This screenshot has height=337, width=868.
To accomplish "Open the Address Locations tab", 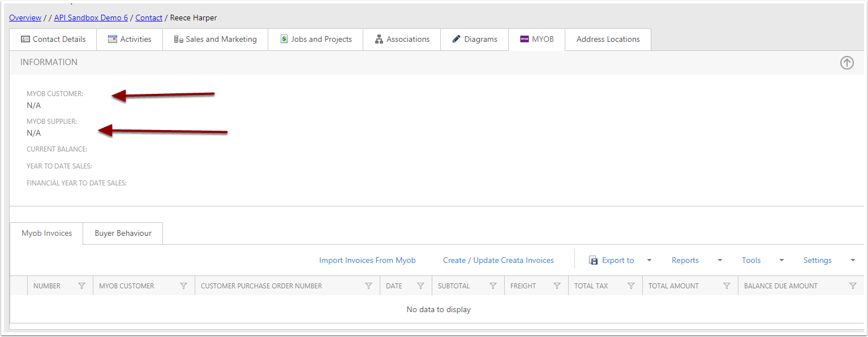I will pos(608,39).
